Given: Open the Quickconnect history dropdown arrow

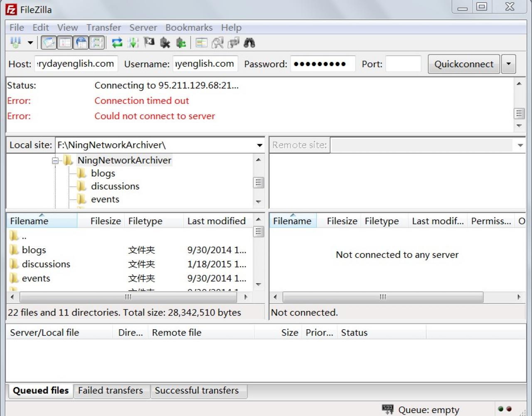Looking at the screenshot, I should click(x=508, y=64).
